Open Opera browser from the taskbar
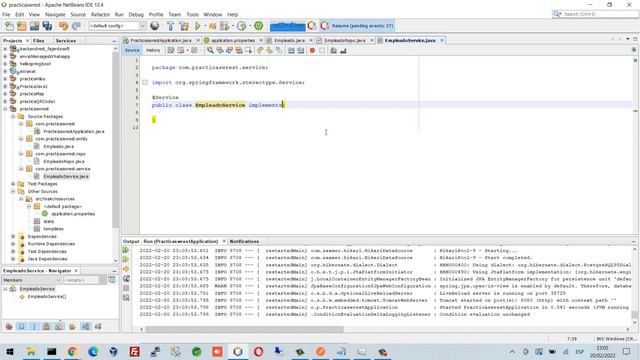This screenshot has height=360, width=640. click(258, 351)
